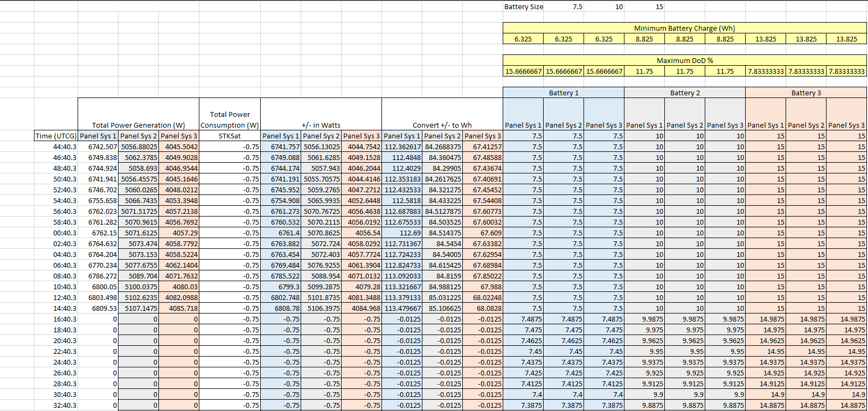Select the Maximum DoD % header cell
This screenshot has width=868, height=411.
click(684, 60)
